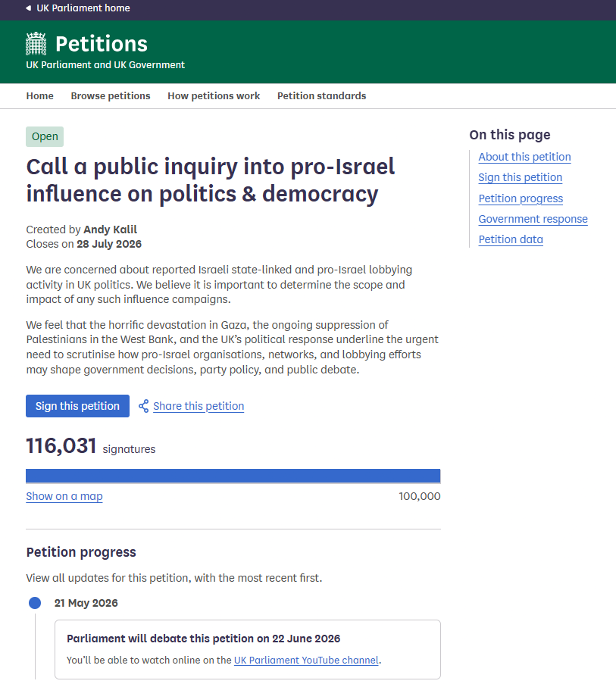Click the Parliament portcullis crest logo
Image resolution: width=616 pixels, height=684 pixels.
tap(36, 44)
